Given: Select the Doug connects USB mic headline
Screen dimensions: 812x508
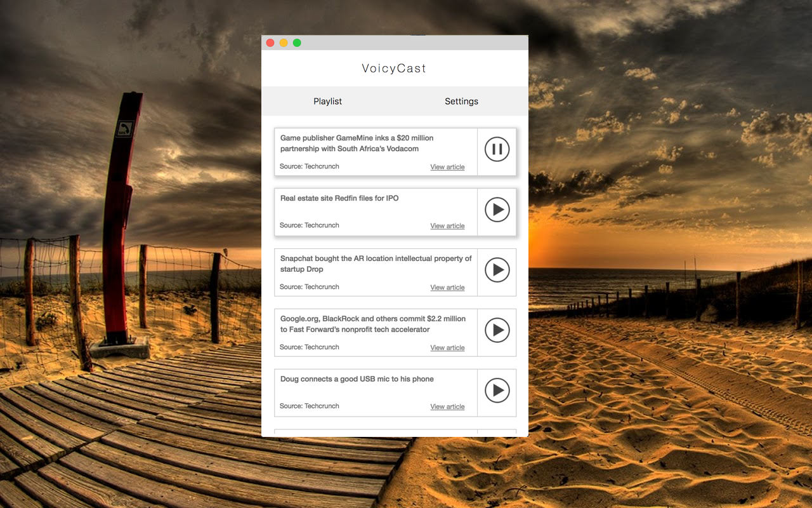Looking at the screenshot, I should pyautogui.click(x=357, y=379).
